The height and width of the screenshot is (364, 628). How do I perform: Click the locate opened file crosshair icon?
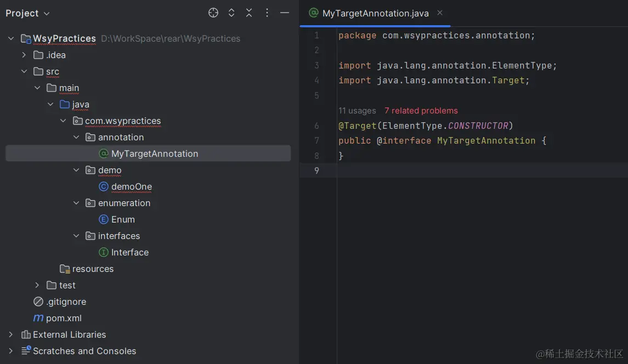tap(213, 13)
